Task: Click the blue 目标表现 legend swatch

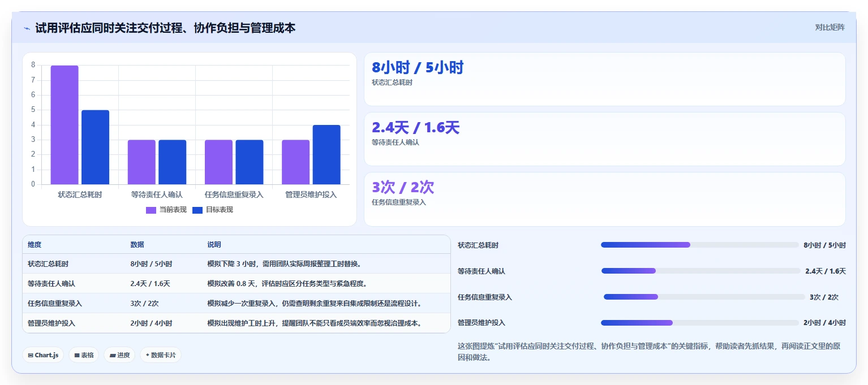Action: [x=197, y=210]
